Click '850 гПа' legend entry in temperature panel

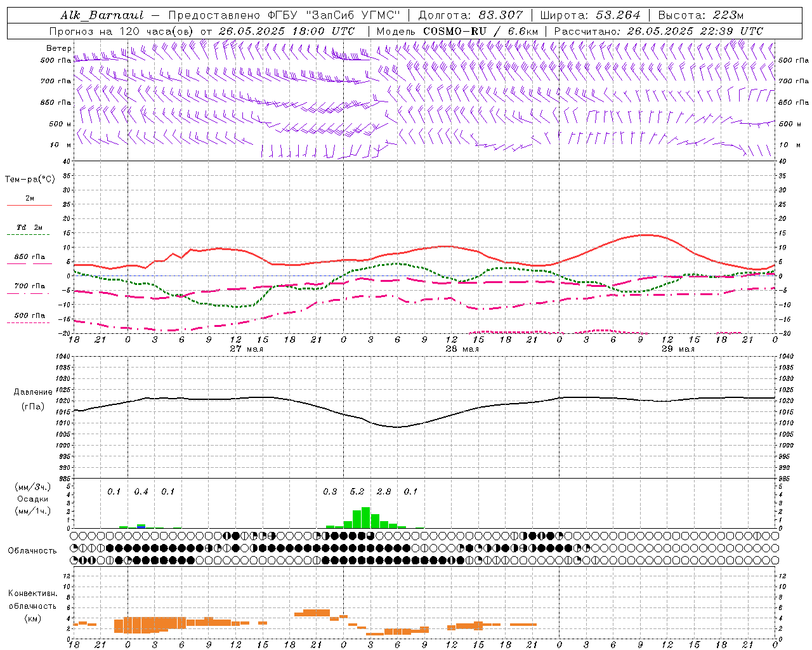(30, 257)
